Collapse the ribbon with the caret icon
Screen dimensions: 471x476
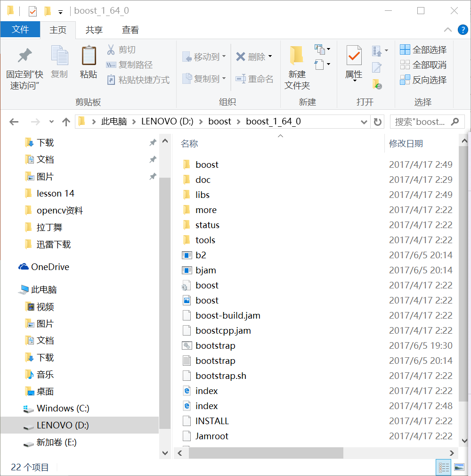(447, 30)
